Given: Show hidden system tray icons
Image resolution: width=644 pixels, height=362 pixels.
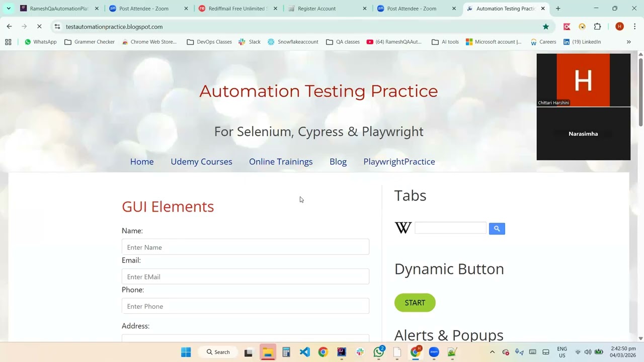Looking at the screenshot, I should pos(492,352).
